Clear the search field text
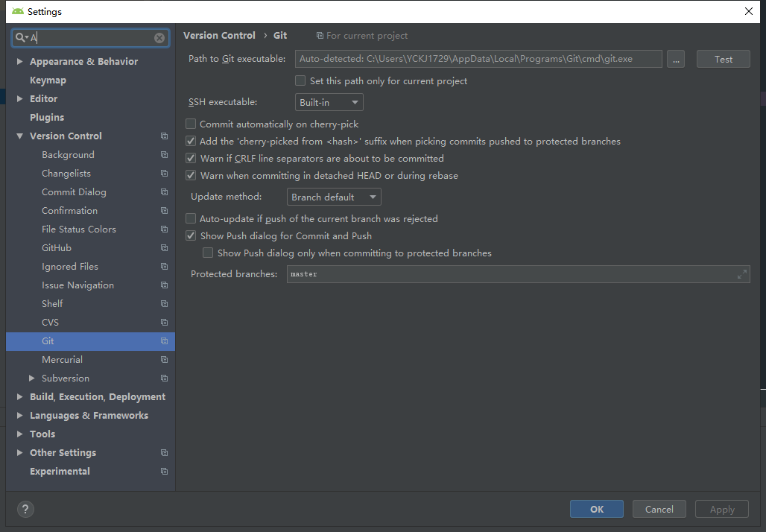Screen dimensions: 766x532 coord(159,37)
